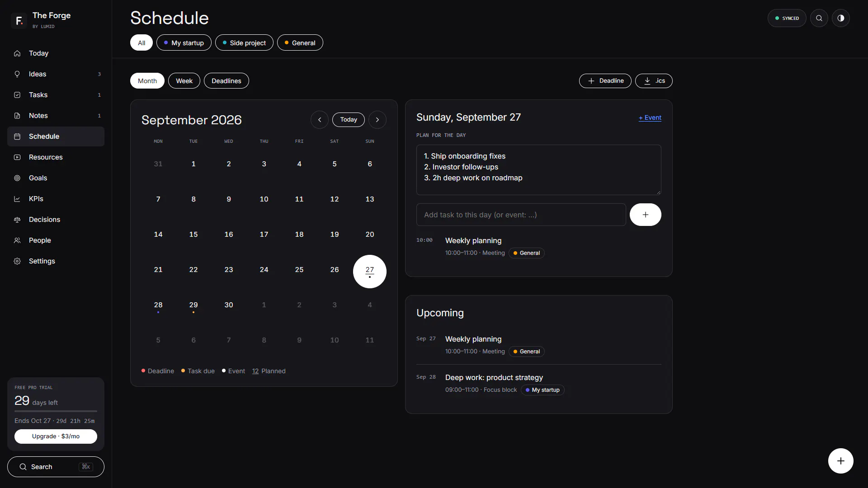Open KPIs chart icon in sidebar
The image size is (868, 488).
[17, 199]
